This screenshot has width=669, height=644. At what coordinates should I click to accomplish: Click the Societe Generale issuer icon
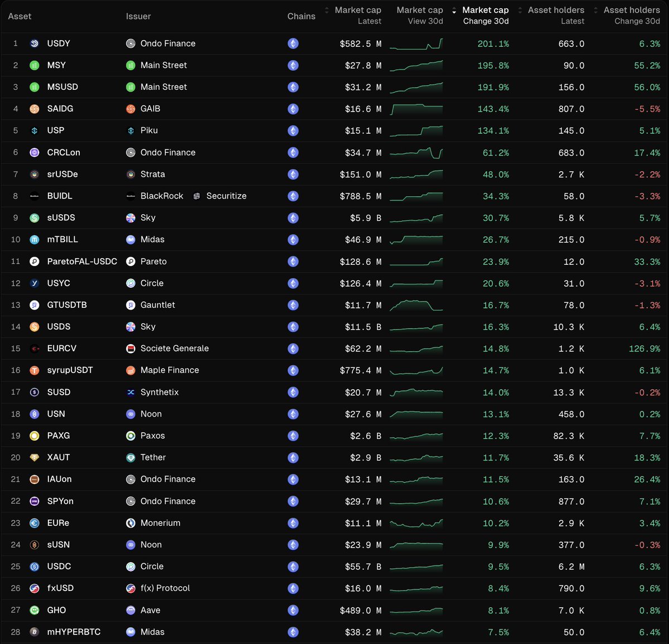[130, 348]
